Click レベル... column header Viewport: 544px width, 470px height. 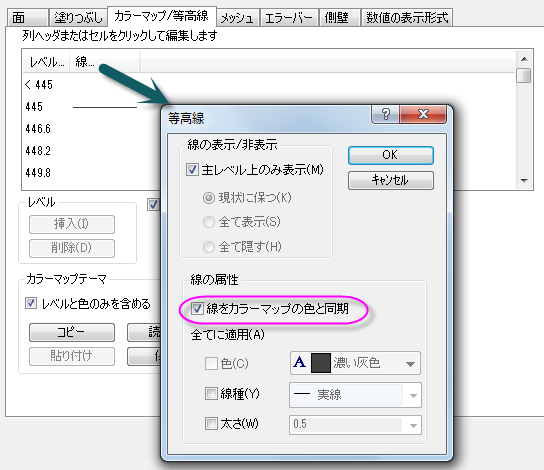[46, 62]
